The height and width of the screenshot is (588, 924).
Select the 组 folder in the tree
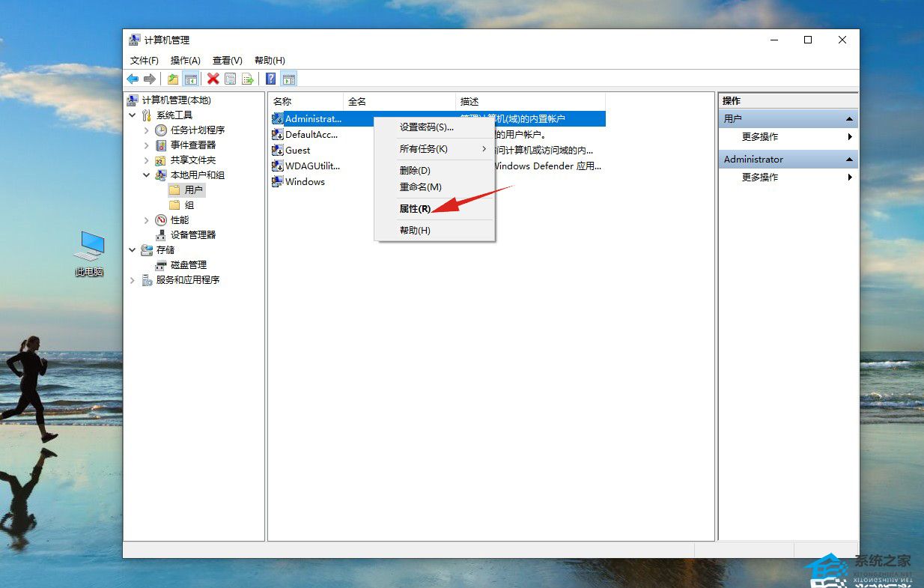coord(189,205)
